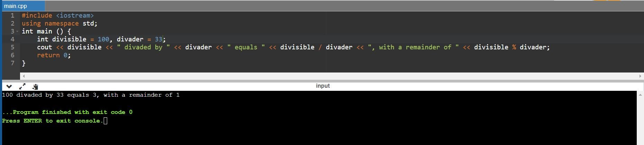Click the return keyword on line 6

[48, 55]
